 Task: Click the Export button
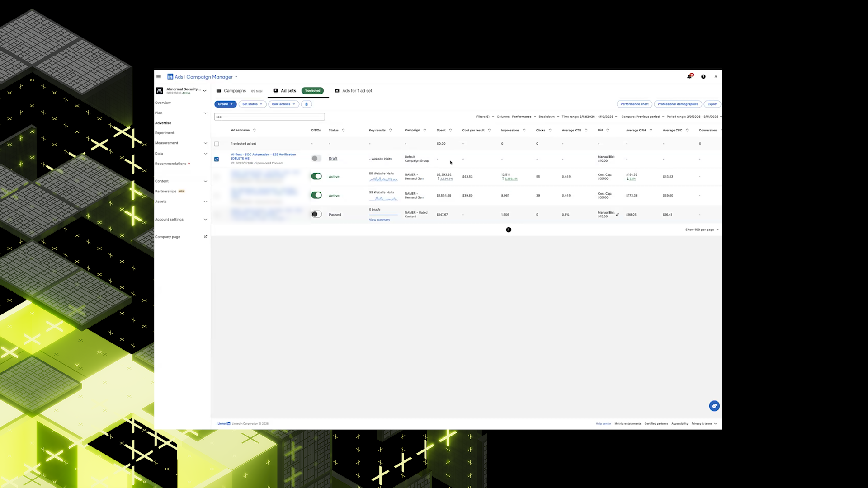click(x=712, y=104)
